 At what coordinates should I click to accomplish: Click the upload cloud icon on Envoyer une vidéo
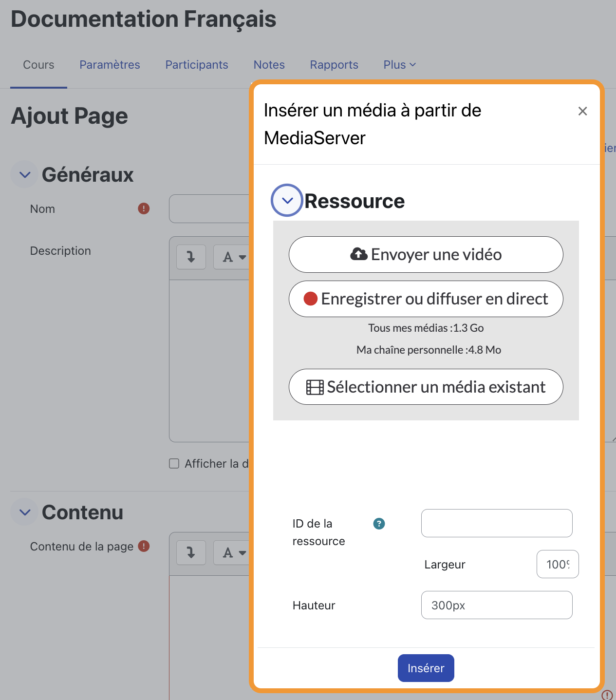[359, 254]
